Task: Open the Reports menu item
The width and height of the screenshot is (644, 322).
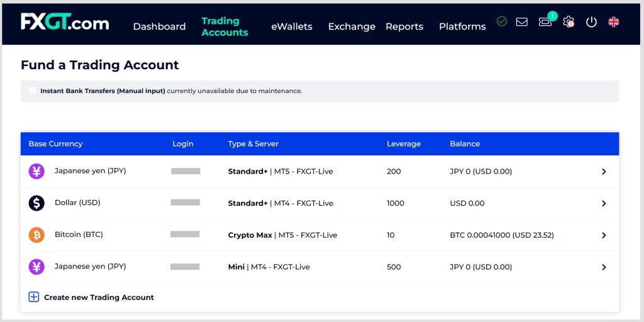Action: 404,26
